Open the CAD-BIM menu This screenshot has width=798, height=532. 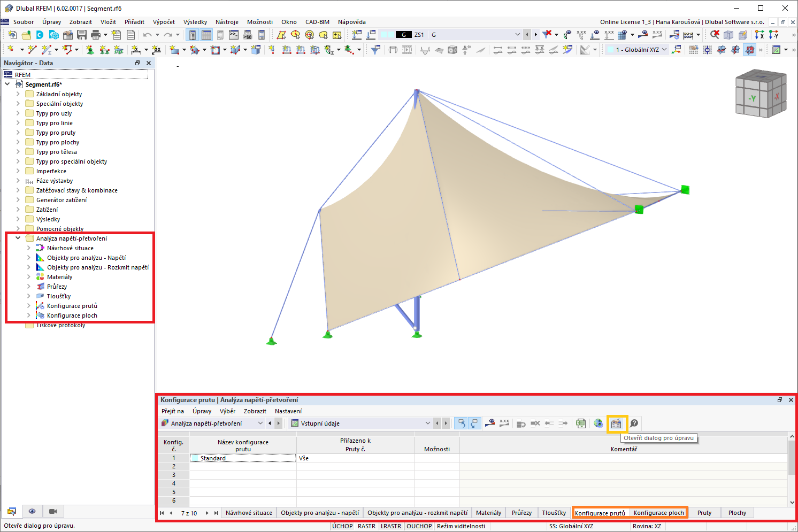click(x=317, y=22)
